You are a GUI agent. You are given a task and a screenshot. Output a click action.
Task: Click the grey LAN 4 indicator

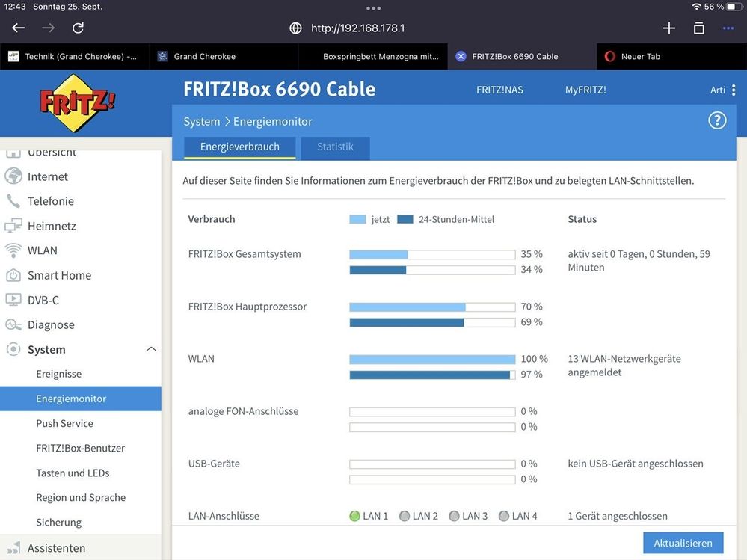click(503, 516)
